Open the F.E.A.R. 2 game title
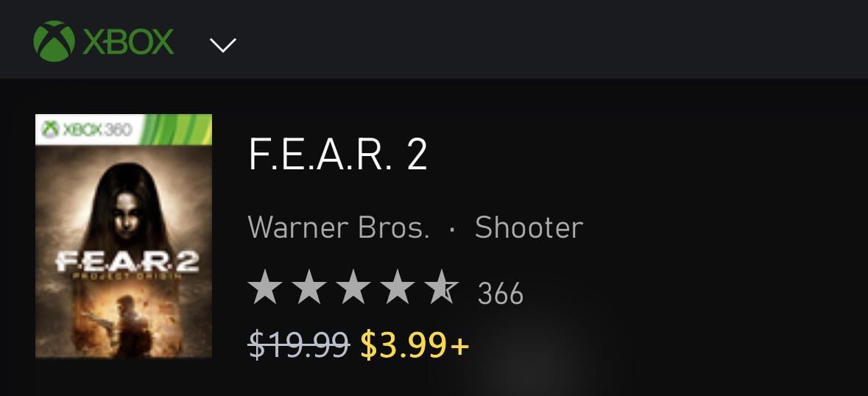The image size is (868, 396). pyautogui.click(x=338, y=154)
